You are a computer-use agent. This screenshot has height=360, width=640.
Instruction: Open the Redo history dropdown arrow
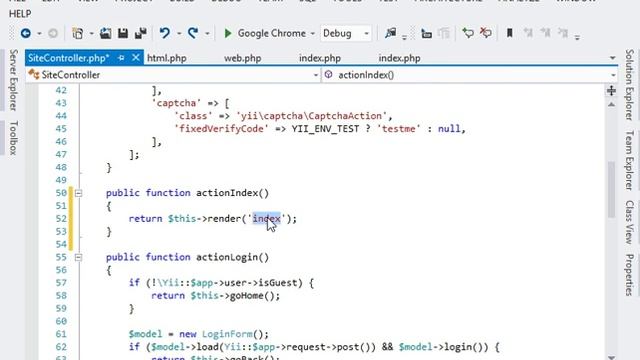(x=207, y=33)
